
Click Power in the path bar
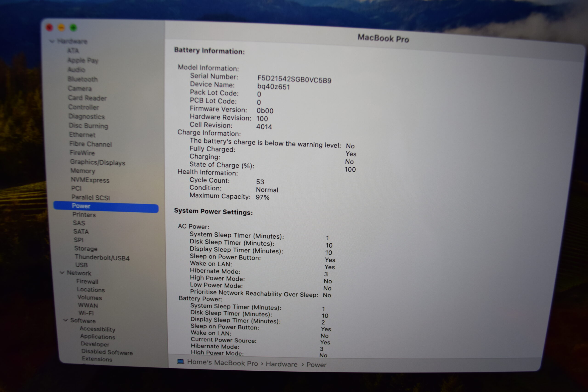317,365
